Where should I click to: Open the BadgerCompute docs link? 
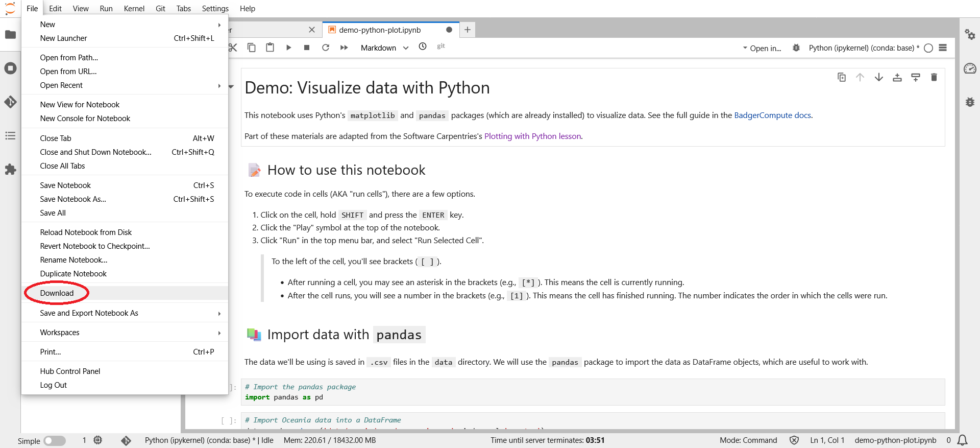click(x=772, y=115)
